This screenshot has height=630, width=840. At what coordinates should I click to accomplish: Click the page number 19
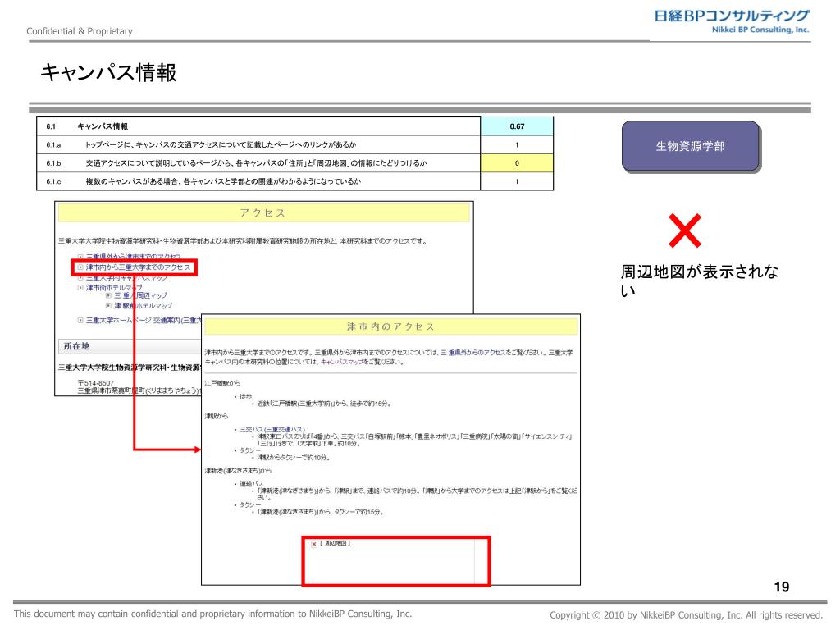point(782,587)
